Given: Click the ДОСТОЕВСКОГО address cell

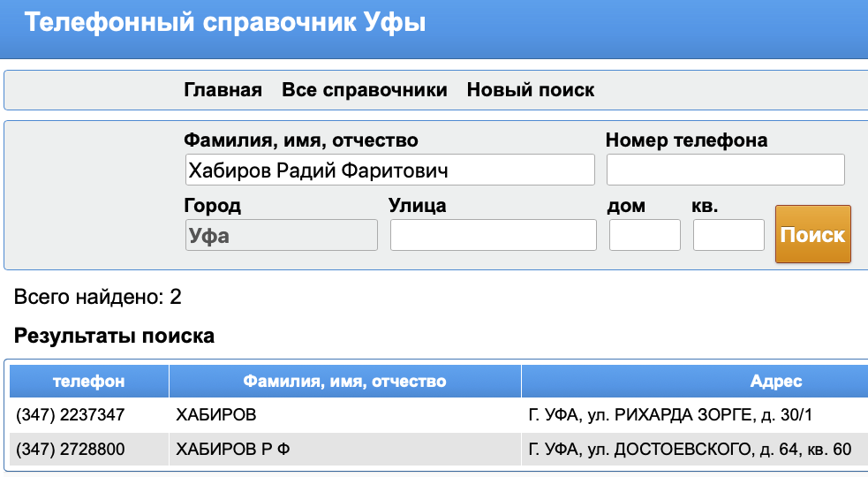Looking at the screenshot, I should 689,450.
